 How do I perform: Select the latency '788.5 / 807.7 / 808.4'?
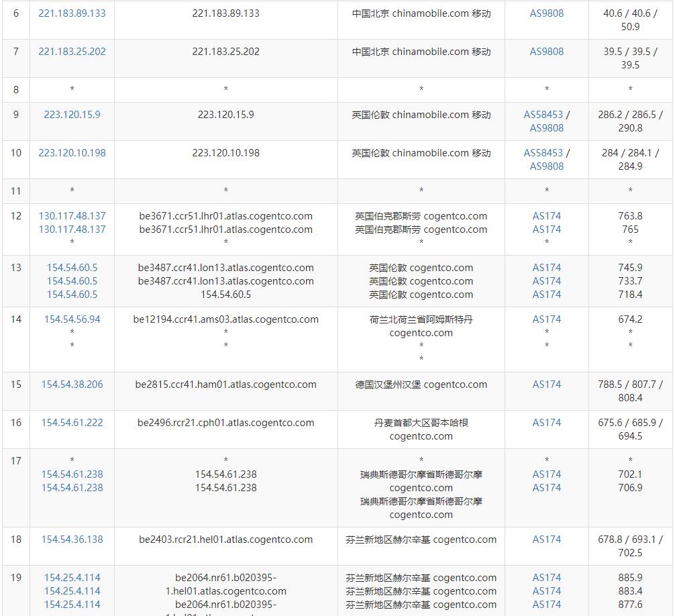click(630, 391)
